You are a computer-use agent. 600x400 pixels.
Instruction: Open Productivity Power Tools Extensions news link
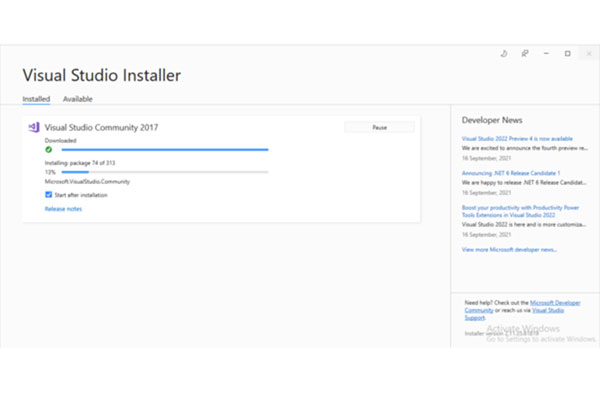[520, 211]
